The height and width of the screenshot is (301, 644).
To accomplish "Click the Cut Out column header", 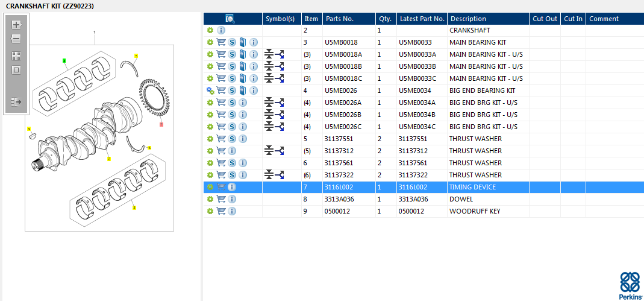I will 545,19.
